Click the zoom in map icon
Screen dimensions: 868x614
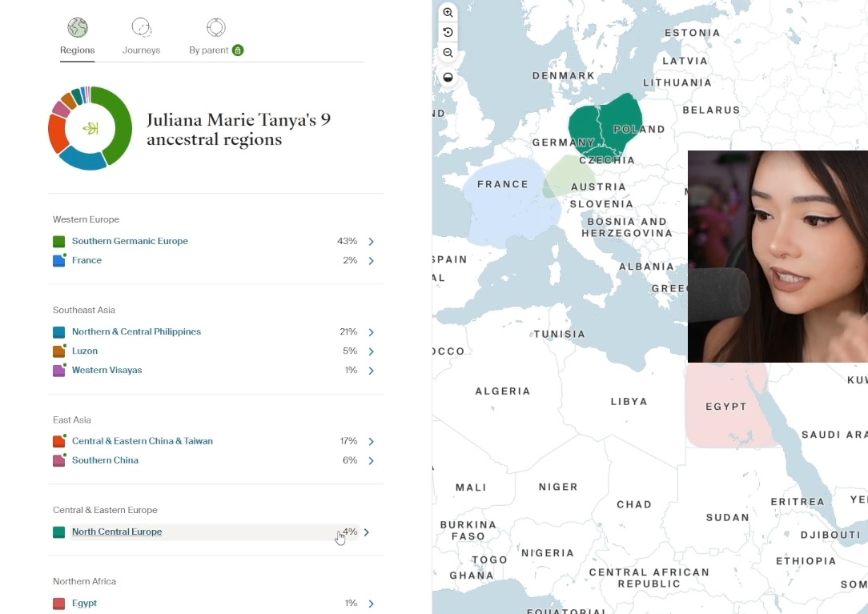coord(448,12)
